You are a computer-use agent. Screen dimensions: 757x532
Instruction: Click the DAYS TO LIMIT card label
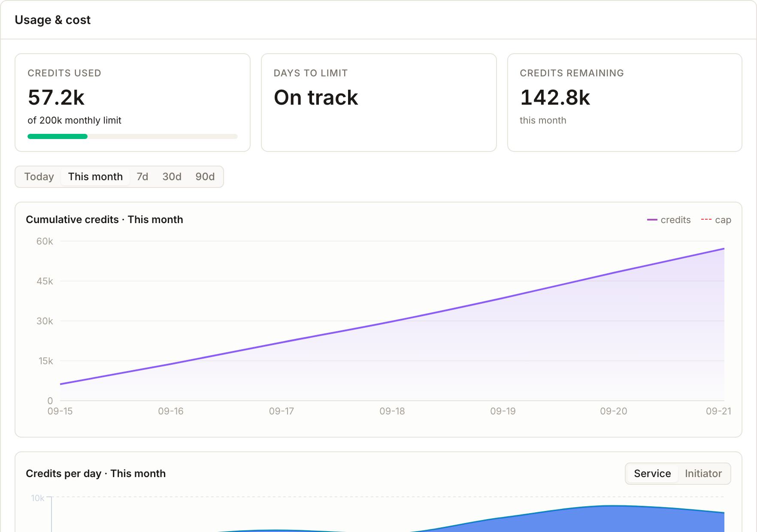pyautogui.click(x=311, y=73)
